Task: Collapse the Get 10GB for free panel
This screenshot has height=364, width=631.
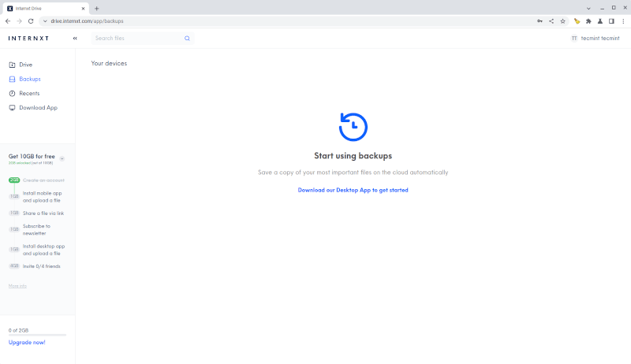Action: click(62, 158)
